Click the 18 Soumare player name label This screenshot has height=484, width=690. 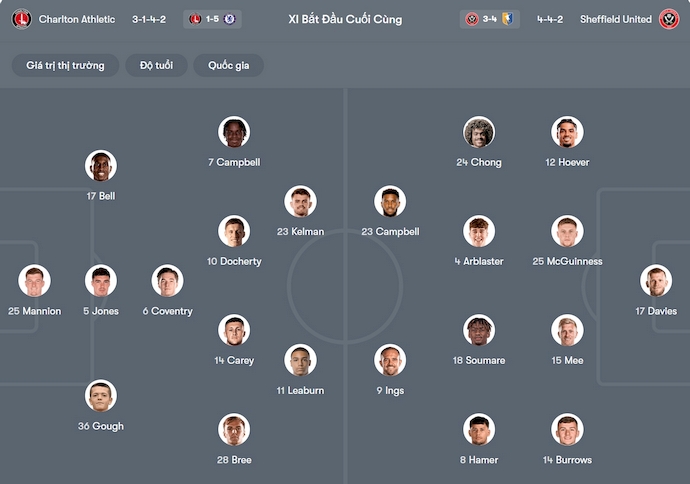479,360
